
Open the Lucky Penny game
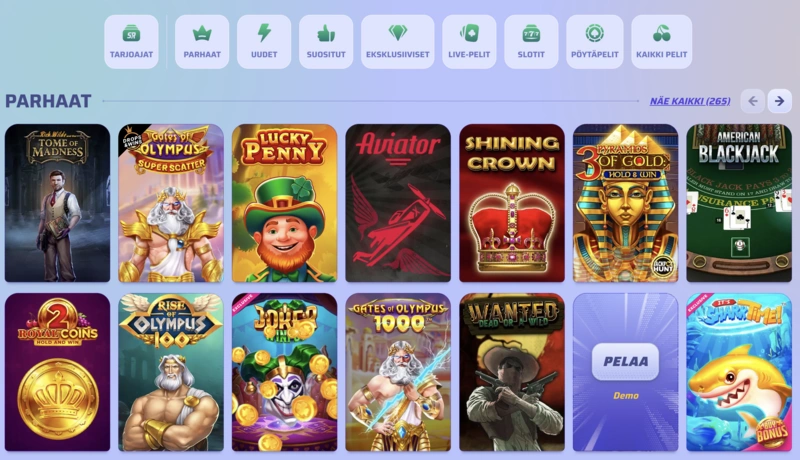(285, 203)
